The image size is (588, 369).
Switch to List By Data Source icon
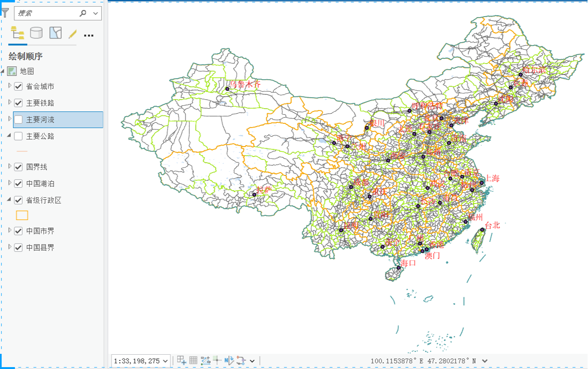[36, 33]
